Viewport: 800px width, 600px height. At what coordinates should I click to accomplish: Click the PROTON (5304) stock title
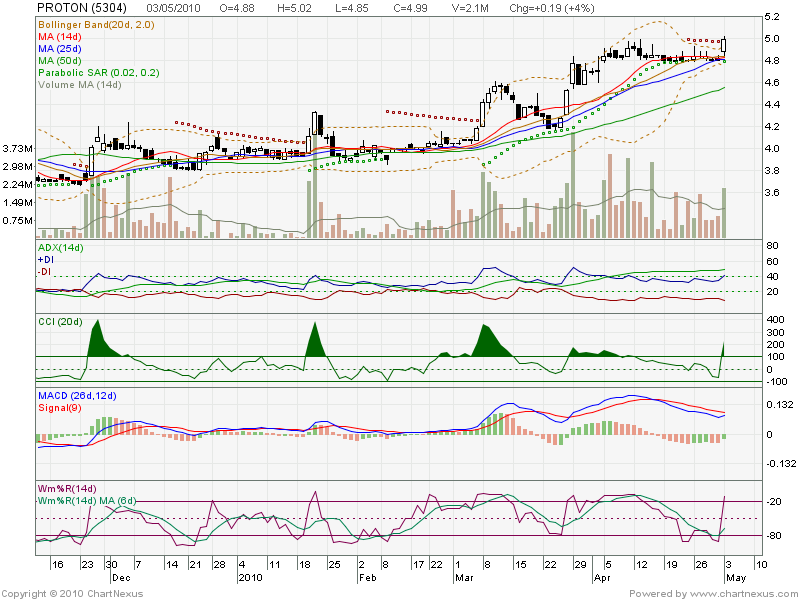click(82, 8)
